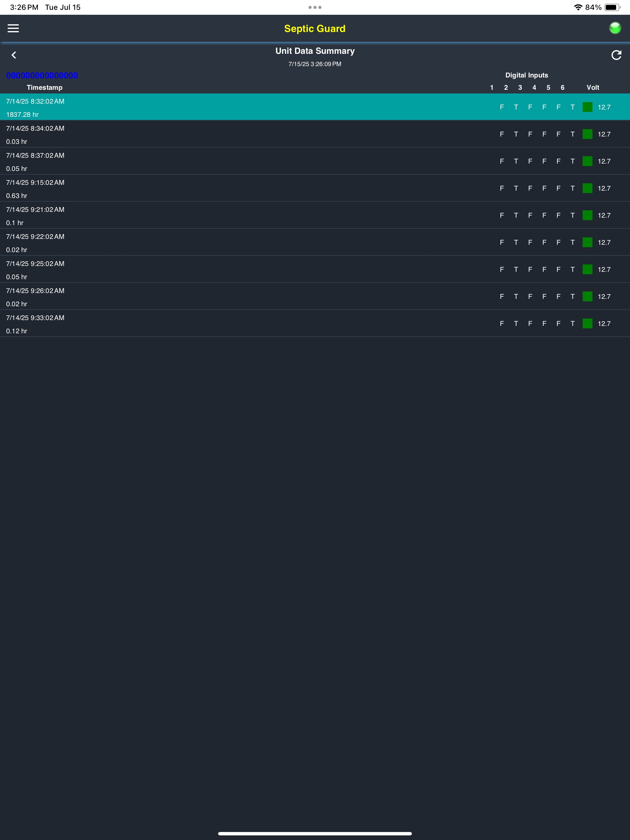Tap the home indicator bar
This screenshot has height=840, width=630.
(x=315, y=834)
